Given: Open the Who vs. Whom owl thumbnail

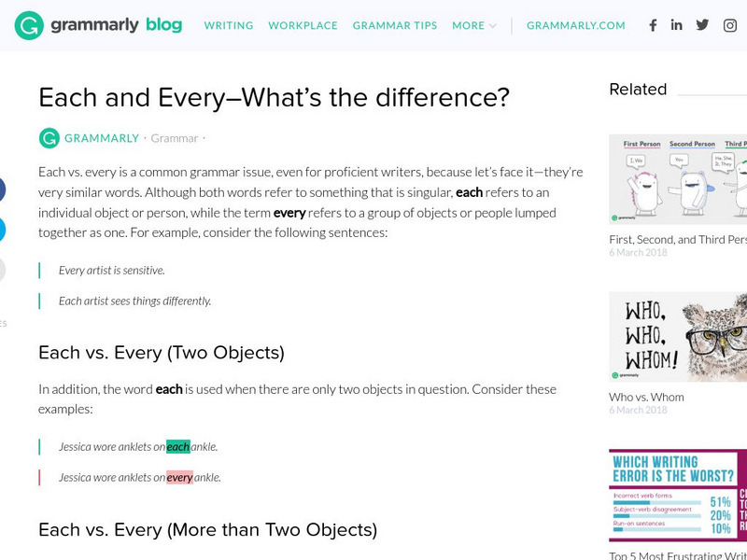Looking at the screenshot, I should coord(678,336).
